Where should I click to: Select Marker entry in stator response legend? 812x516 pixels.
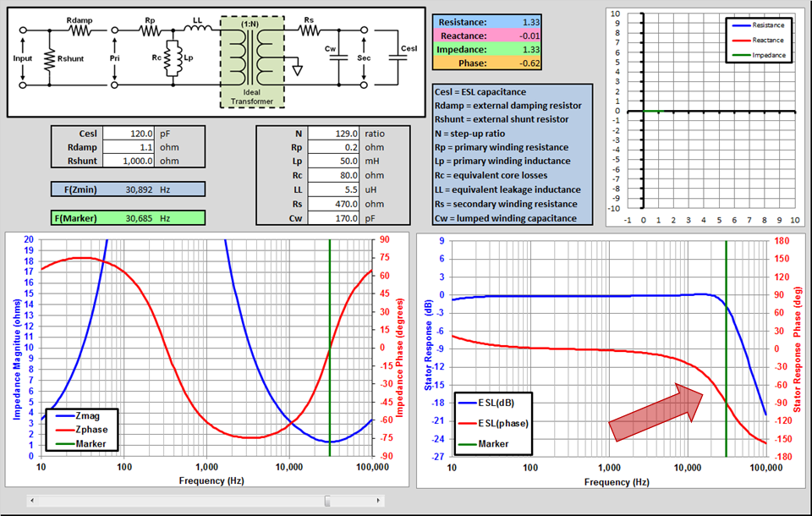coord(484,444)
